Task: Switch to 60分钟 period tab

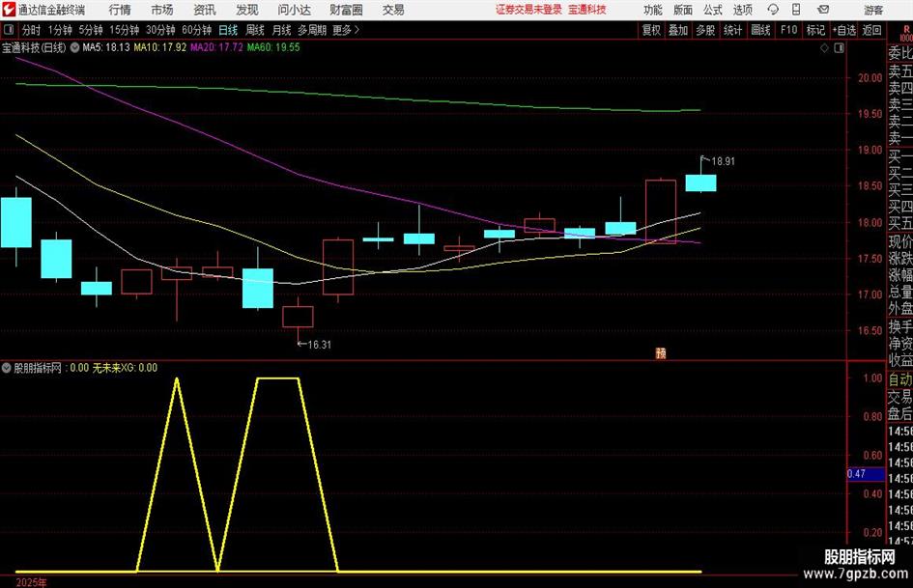Action: pos(197,30)
